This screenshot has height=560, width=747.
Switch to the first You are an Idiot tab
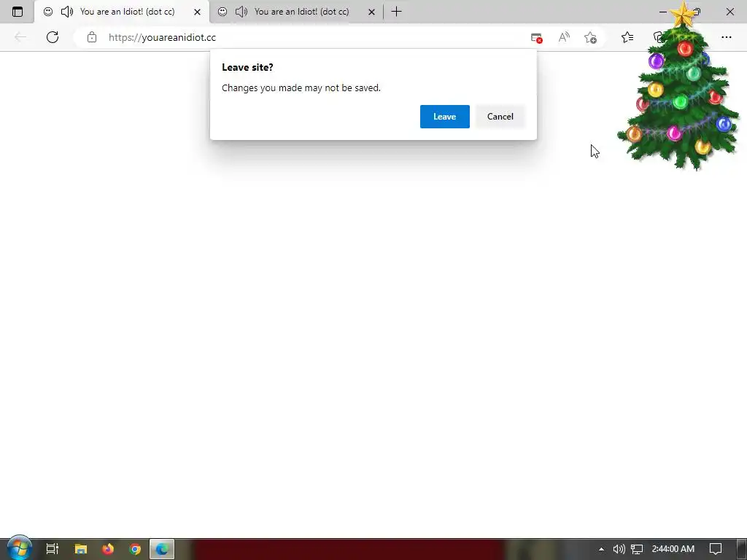coord(122,12)
